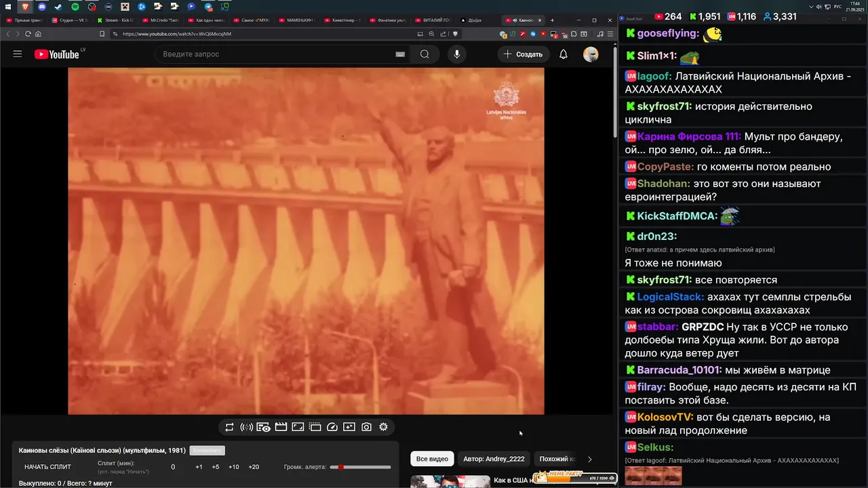Switch to the 'ВИТАЛИЙ ГОГ' browser tab

tap(435, 20)
